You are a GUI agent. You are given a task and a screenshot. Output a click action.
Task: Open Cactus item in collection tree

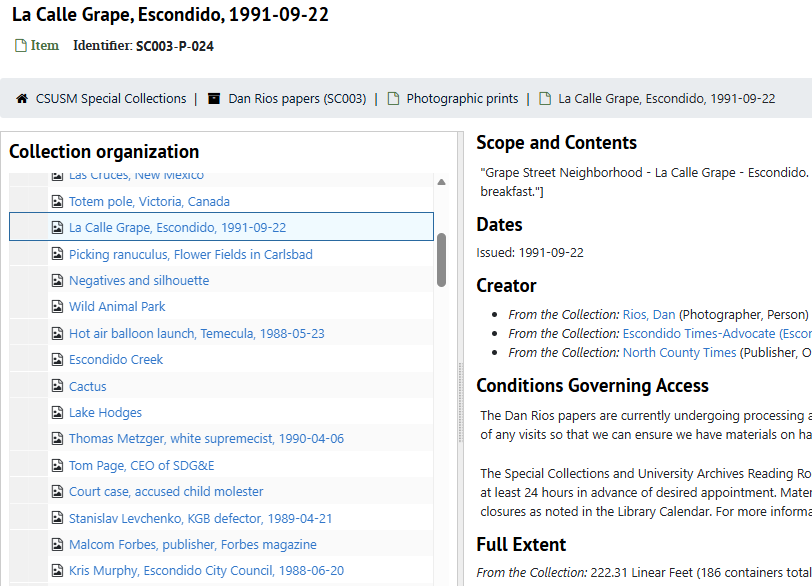click(x=88, y=386)
